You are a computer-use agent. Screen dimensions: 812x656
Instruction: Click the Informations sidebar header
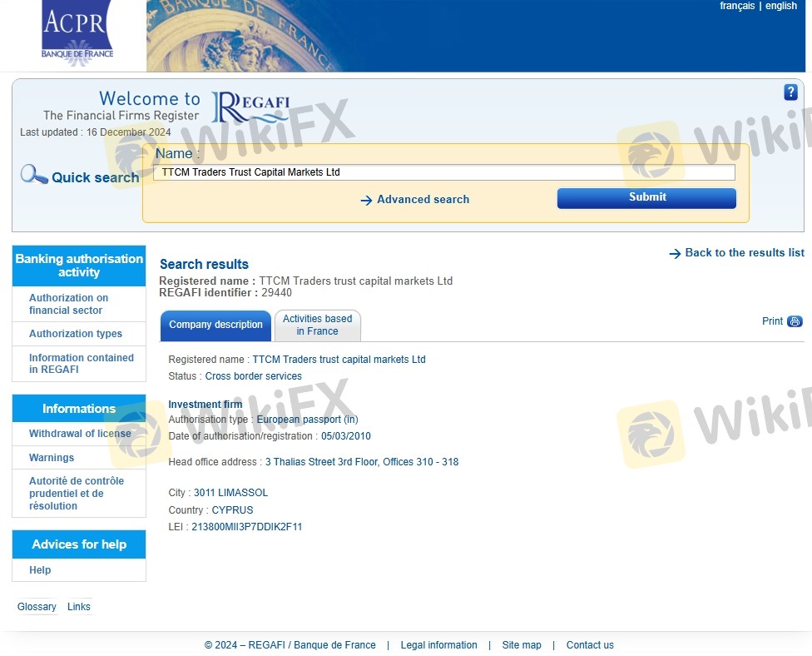(79, 409)
